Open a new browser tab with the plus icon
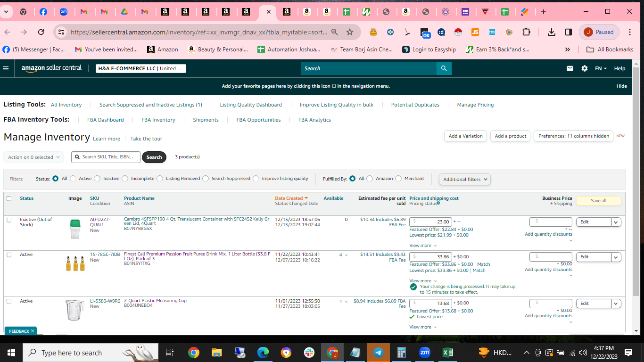 544,12
